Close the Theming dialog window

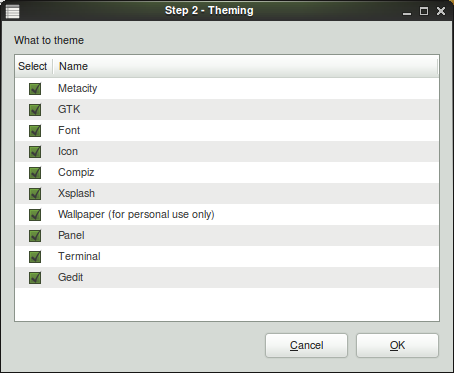pos(441,11)
